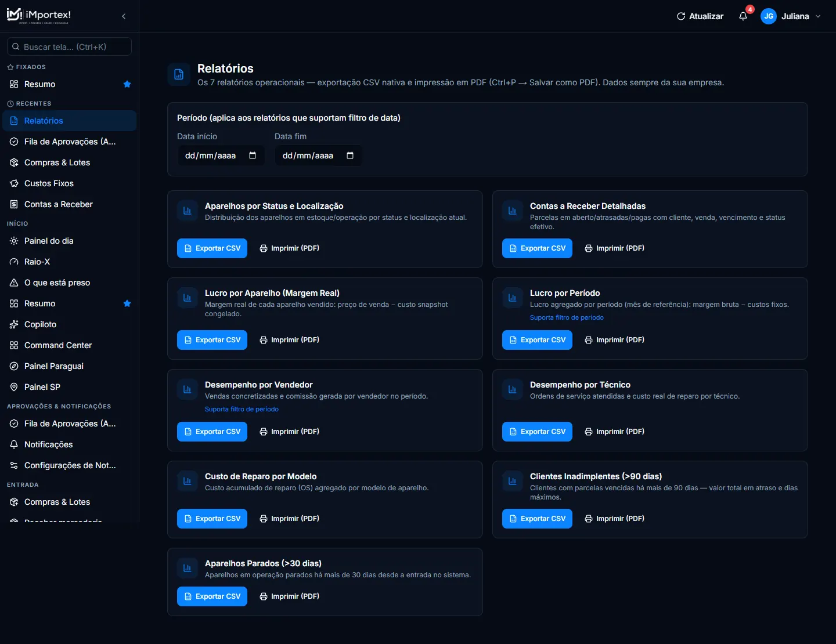Collapse the sidebar with the chevron arrow
836x644 pixels.
pos(124,16)
